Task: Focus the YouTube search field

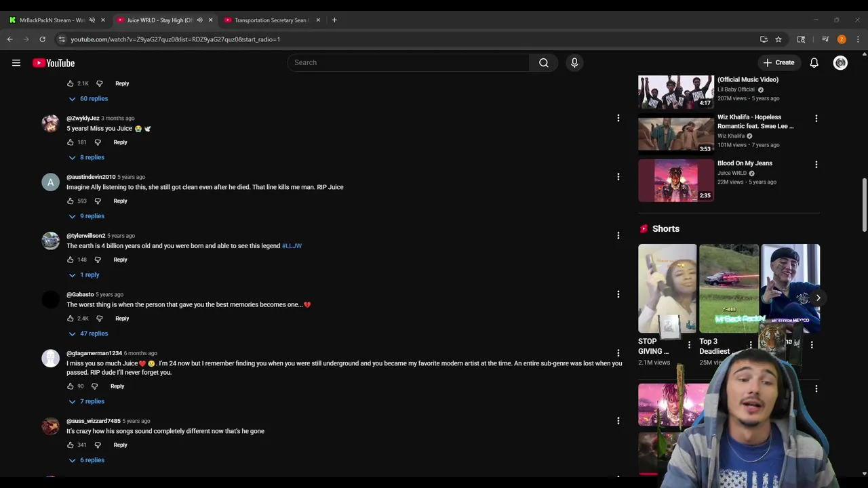Action: (408, 62)
